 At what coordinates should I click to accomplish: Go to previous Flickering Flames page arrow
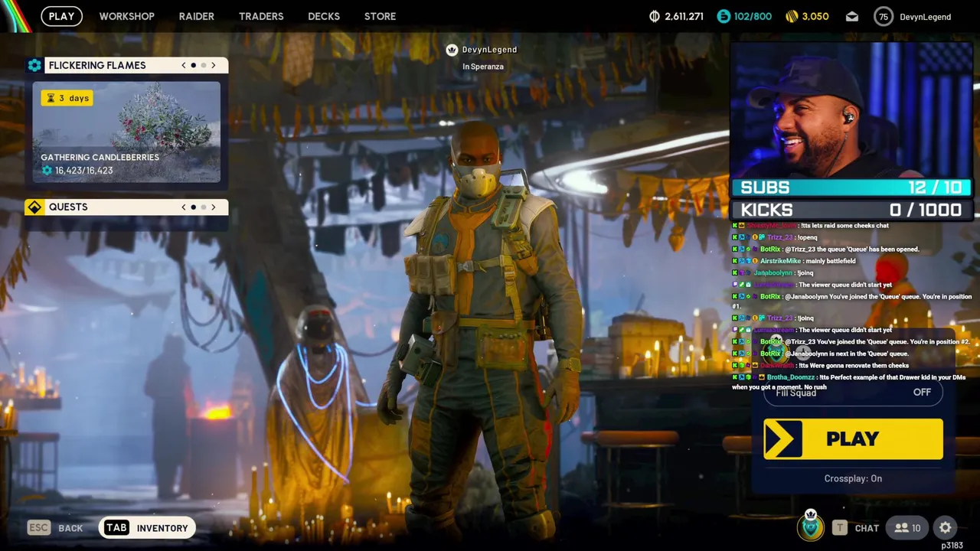click(184, 65)
